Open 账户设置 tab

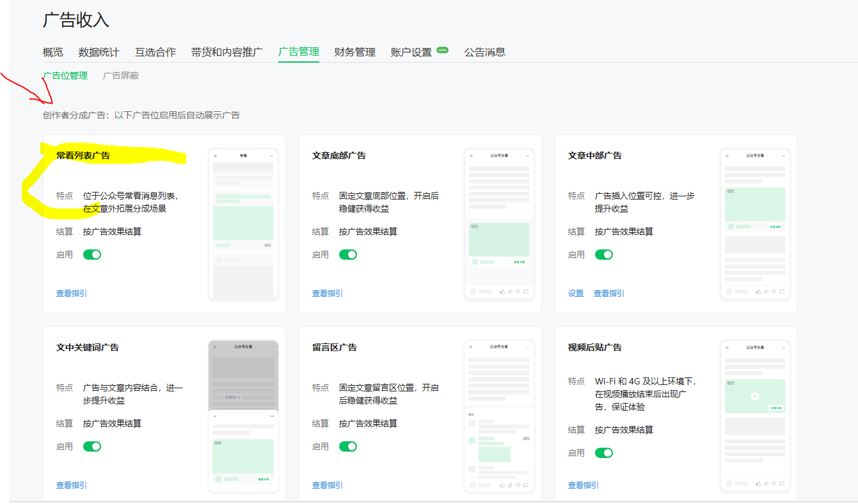coord(411,52)
